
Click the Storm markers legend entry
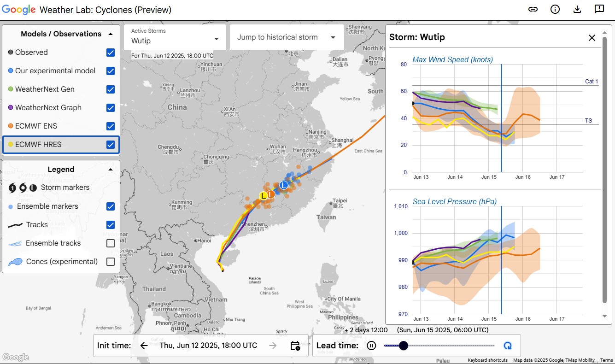pyautogui.click(x=65, y=188)
